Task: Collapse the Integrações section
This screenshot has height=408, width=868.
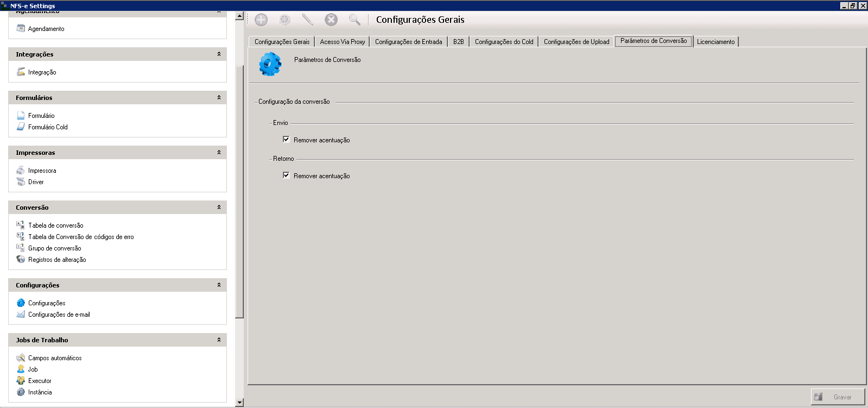Action: click(219, 54)
